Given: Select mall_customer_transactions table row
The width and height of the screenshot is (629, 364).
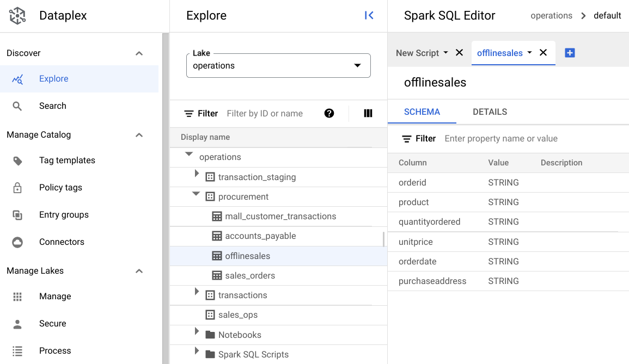Looking at the screenshot, I should pyautogui.click(x=278, y=217).
